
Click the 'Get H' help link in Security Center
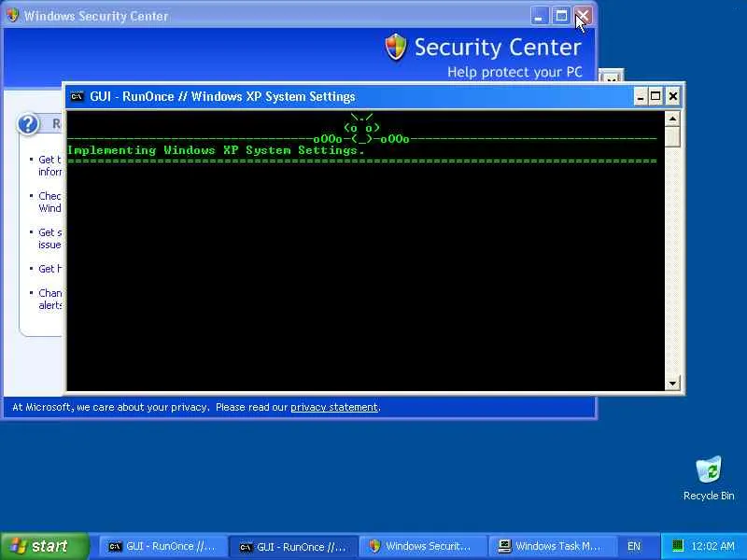click(x=50, y=269)
